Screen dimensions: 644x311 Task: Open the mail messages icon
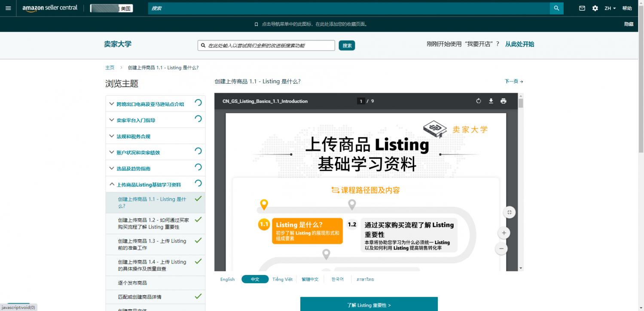582,8
